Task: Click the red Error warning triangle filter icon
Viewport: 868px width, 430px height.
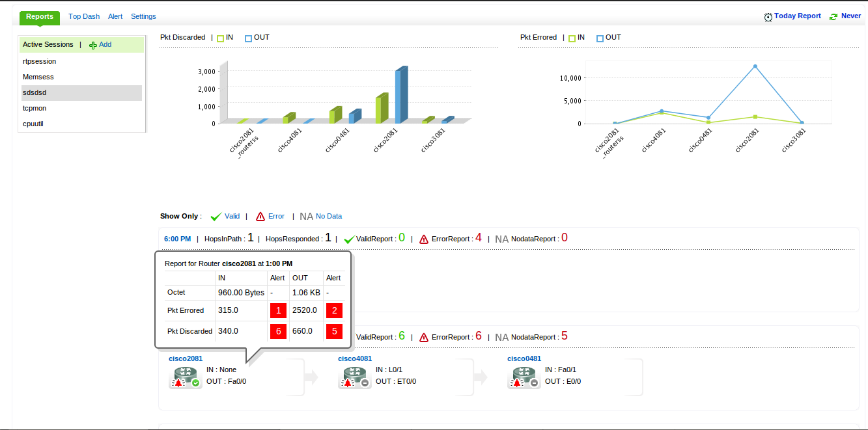Action: tap(260, 217)
